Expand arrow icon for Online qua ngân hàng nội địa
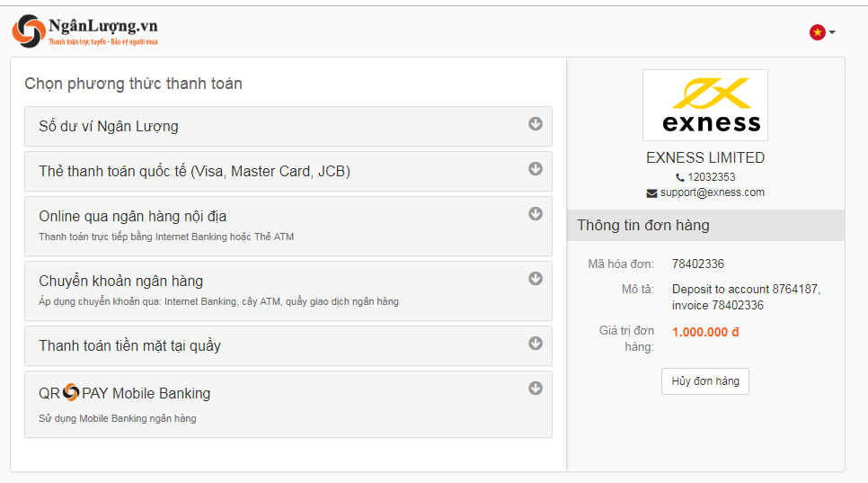The height and width of the screenshot is (483, 868). click(536, 213)
